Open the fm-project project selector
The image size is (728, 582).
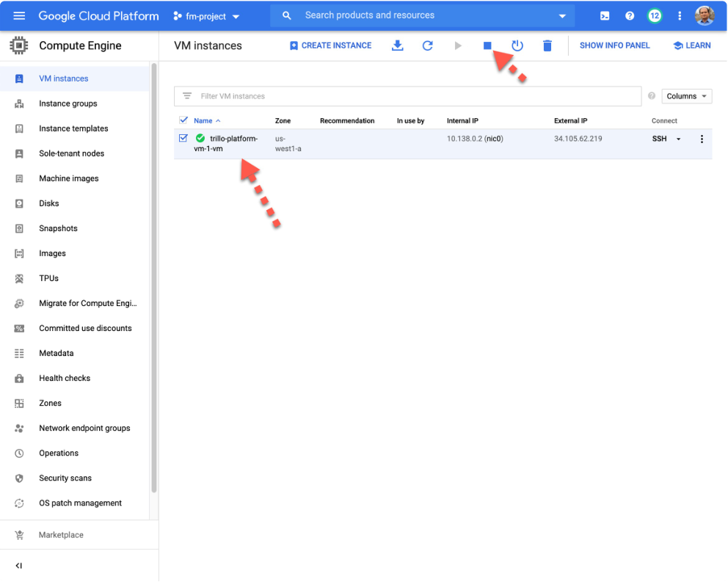tap(207, 16)
